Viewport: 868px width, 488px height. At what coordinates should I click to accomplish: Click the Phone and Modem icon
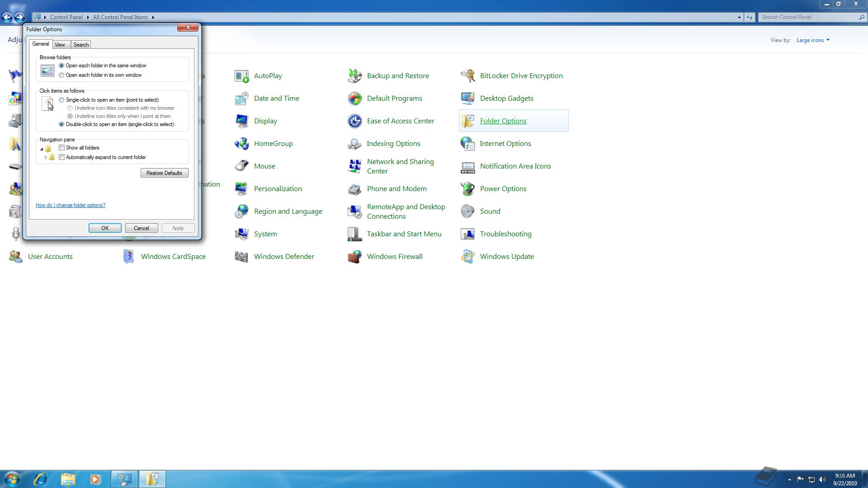pyautogui.click(x=355, y=189)
